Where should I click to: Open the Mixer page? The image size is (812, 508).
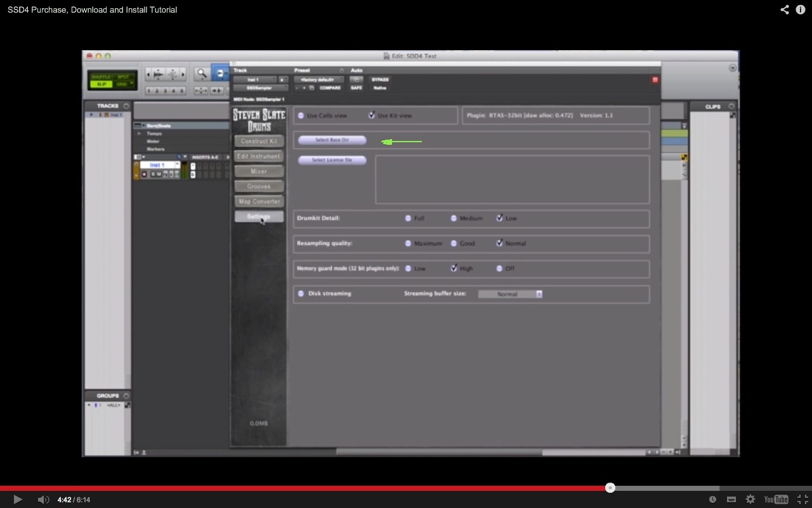pos(259,171)
